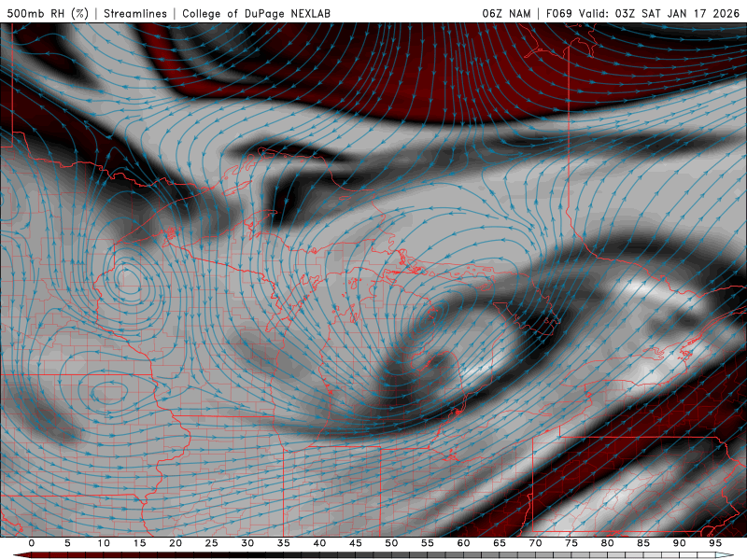
Task: Click the '35' value on the color scale
Action: tap(284, 543)
